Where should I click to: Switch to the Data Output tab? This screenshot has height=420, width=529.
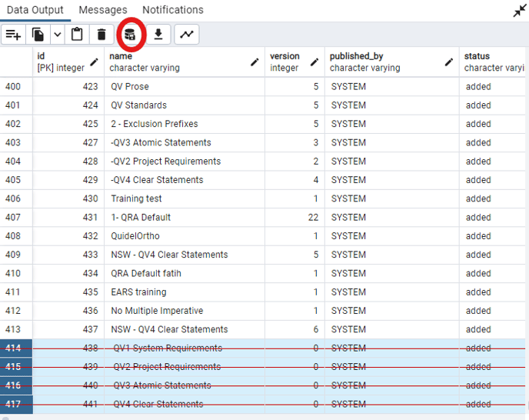(35, 10)
